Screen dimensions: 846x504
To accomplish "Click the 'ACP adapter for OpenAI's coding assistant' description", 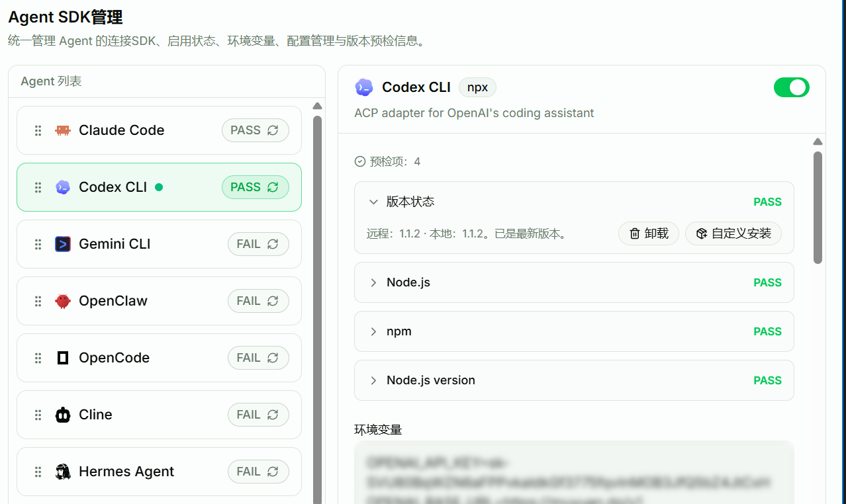I will click(x=474, y=113).
